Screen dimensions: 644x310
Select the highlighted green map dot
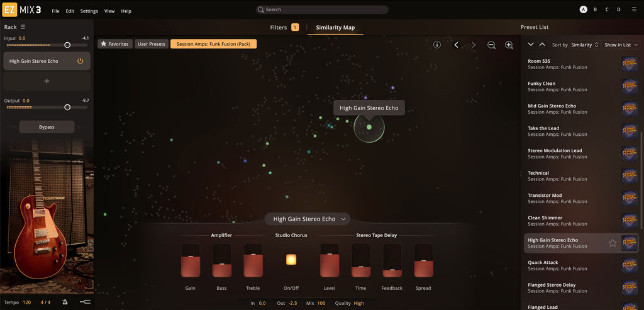point(369,127)
